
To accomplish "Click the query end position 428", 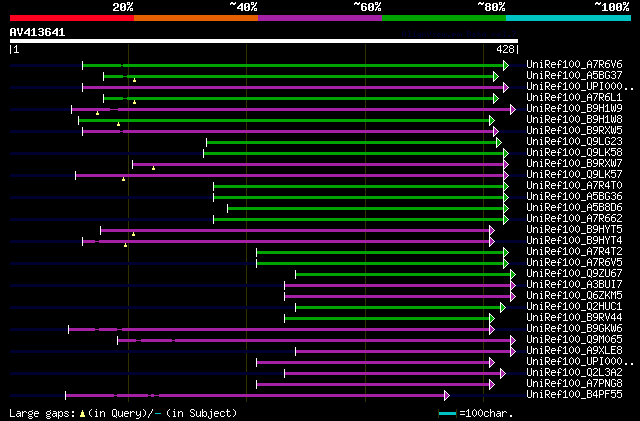I will [505, 49].
